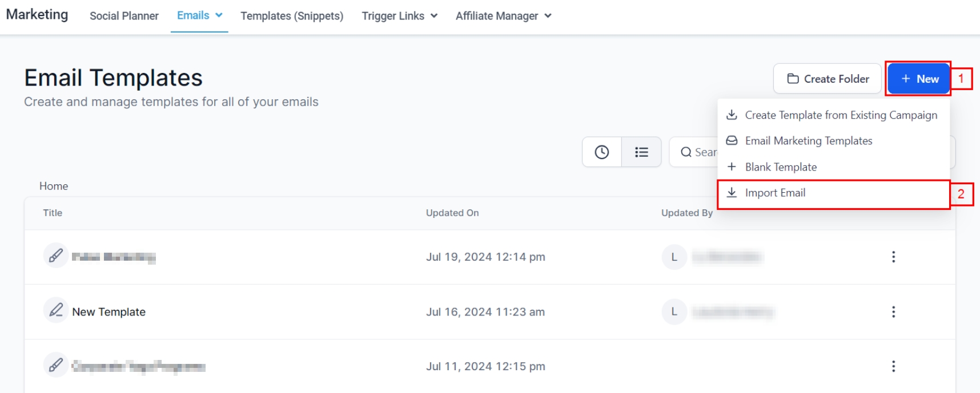Open three-dot menu for Jul 19 row

tap(893, 257)
